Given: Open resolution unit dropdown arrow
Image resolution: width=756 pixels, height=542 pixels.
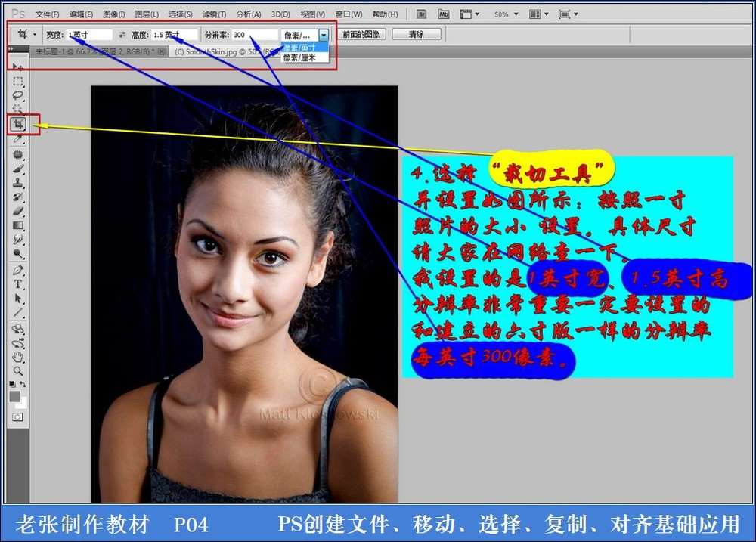Looking at the screenshot, I should (x=324, y=35).
